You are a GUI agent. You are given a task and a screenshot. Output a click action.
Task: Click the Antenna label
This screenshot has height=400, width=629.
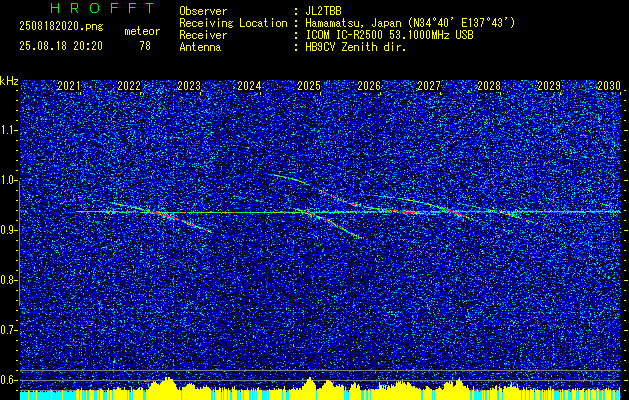[x=200, y=47]
